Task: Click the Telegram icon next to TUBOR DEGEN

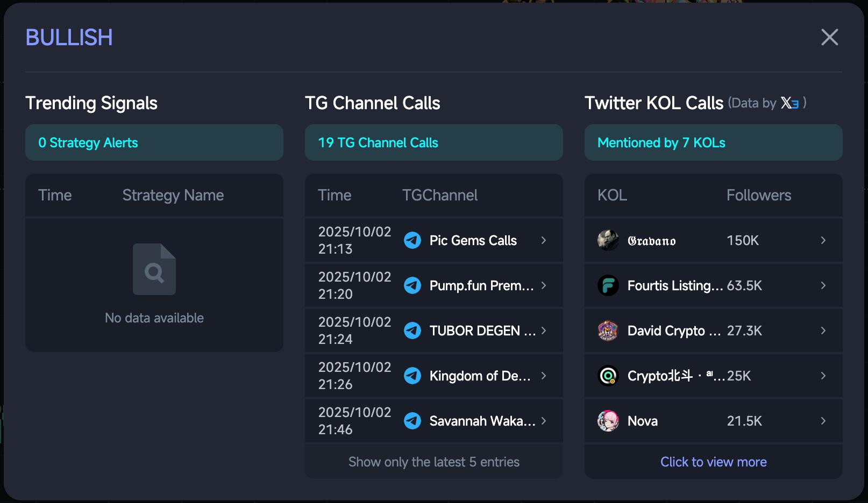Action: [412, 330]
